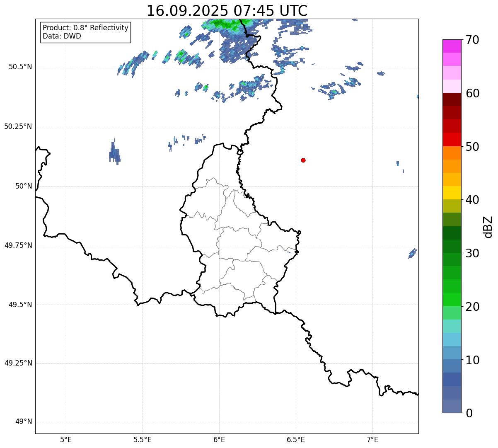Click the '49°N' latitude label

click(x=24, y=422)
